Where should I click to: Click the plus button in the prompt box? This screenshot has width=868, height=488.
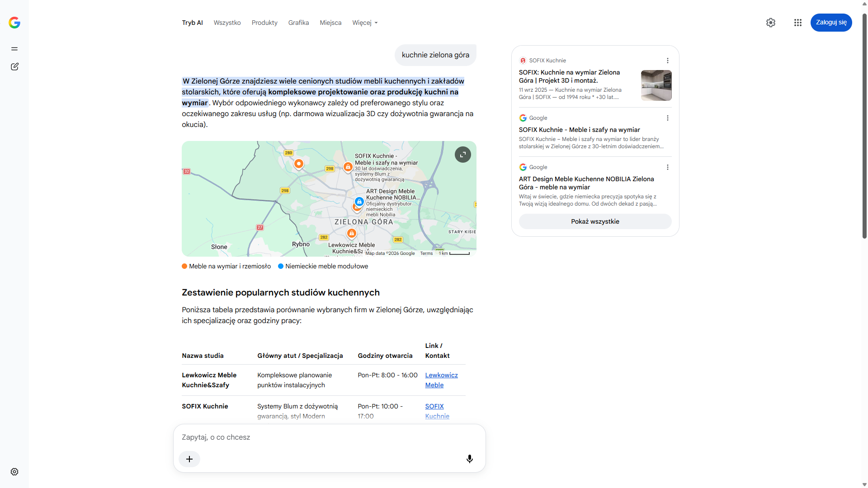[189, 459]
